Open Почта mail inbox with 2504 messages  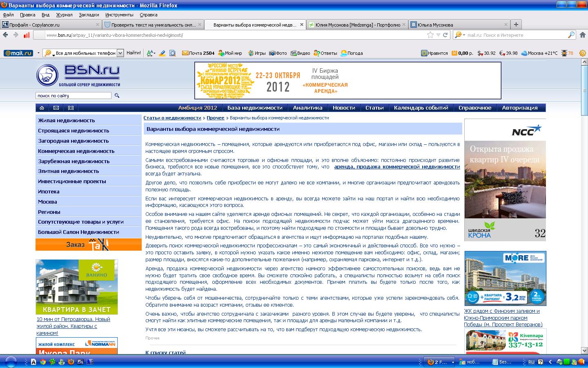[198, 53]
